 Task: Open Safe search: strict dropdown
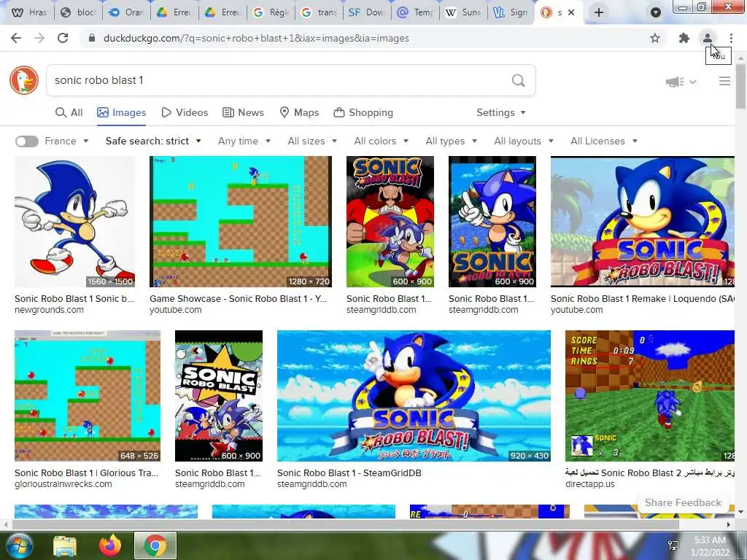pos(153,141)
